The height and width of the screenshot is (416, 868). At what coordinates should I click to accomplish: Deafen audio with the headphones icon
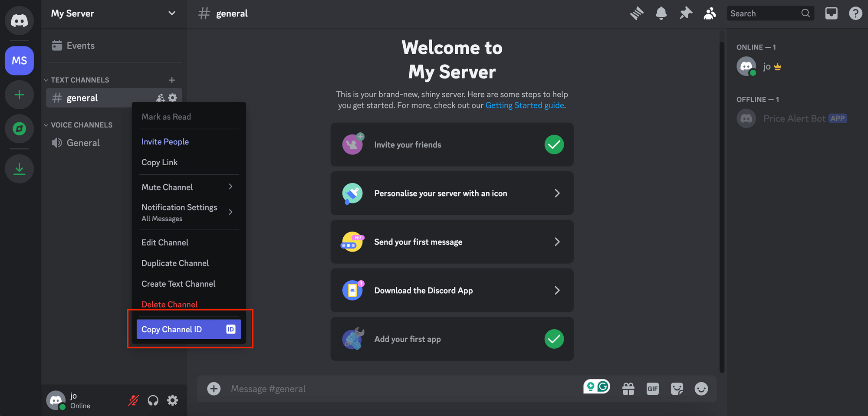153,400
